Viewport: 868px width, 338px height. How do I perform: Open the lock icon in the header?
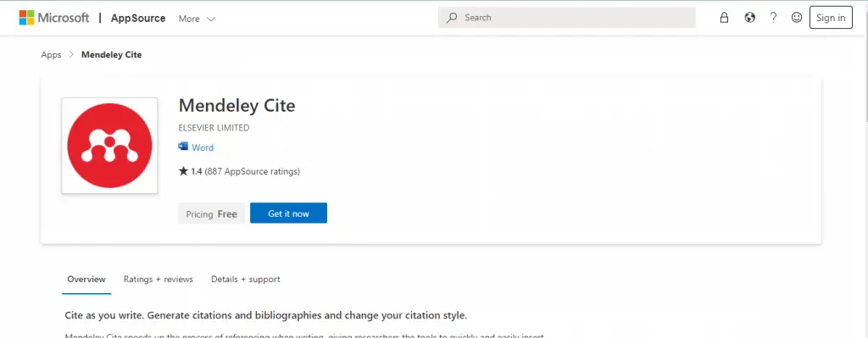pyautogui.click(x=724, y=18)
